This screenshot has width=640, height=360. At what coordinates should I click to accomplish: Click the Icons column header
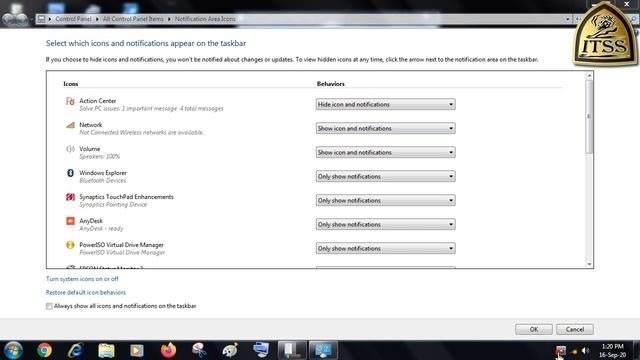click(71, 84)
